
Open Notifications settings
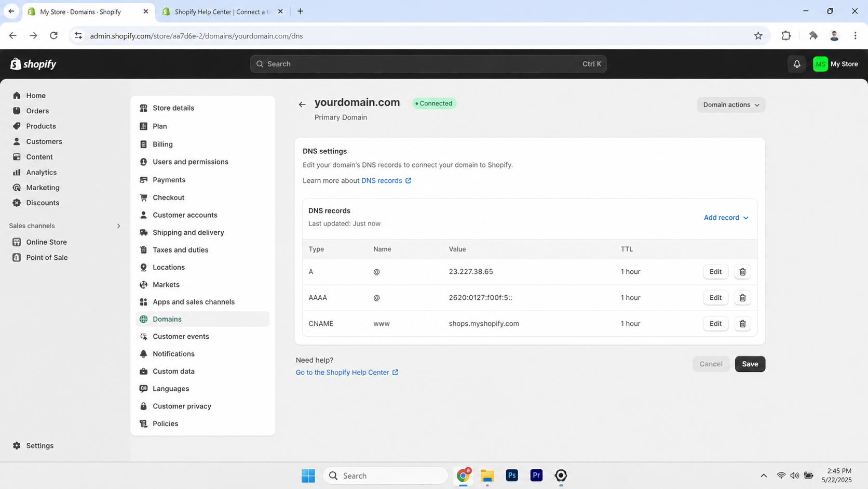pyautogui.click(x=173, y=354)
